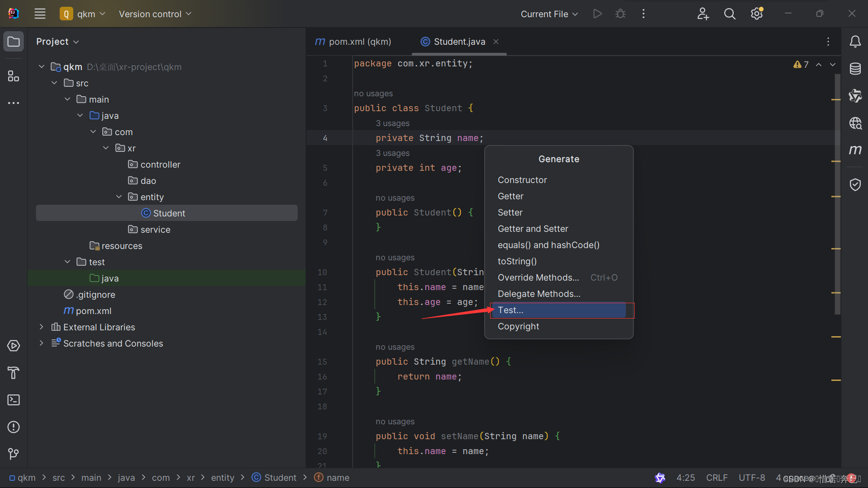The width and height of the screenshot is (868, 488).
Task: Expand Scratches and Consoles node
Action: click(42, 343)
